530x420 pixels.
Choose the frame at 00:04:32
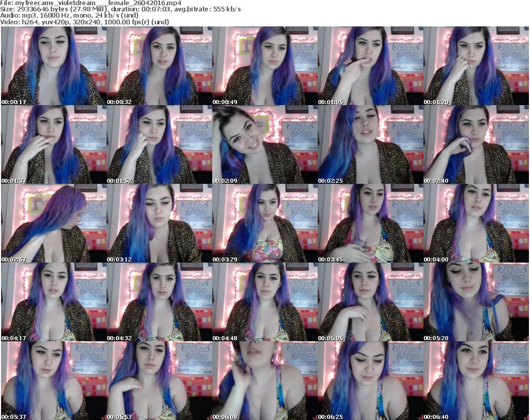(x=159, y=302)
